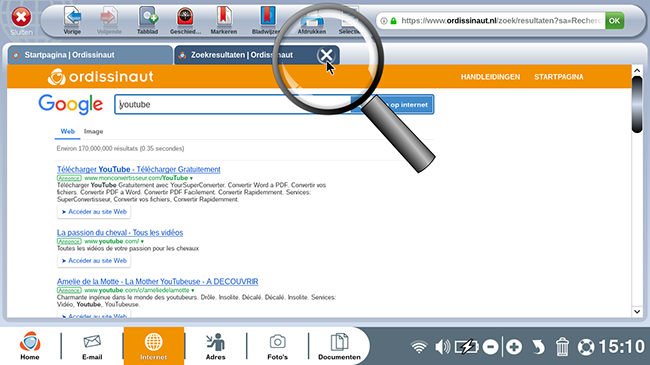Select the Image results tab
This screenshot has width=650, height=365.
pyautogui.click(x=93, y=131)
